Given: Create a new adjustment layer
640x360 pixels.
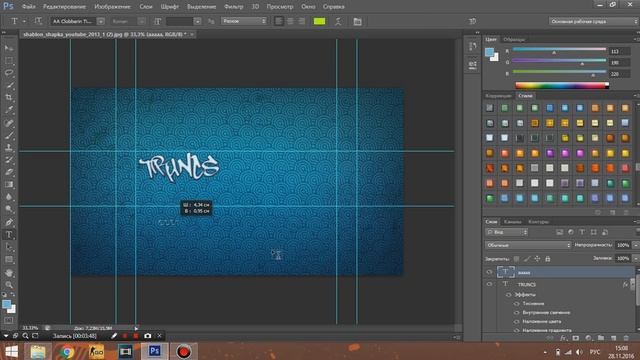Looking at the screenshot, I should coord(588,338).
